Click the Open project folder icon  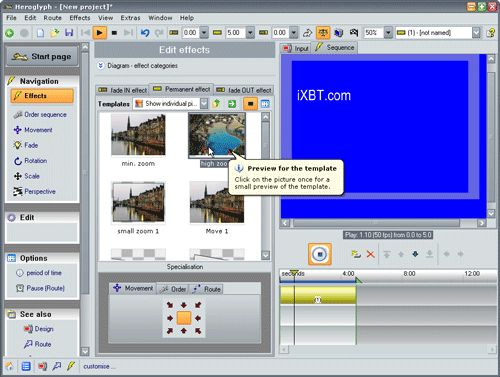click(55, 33)
